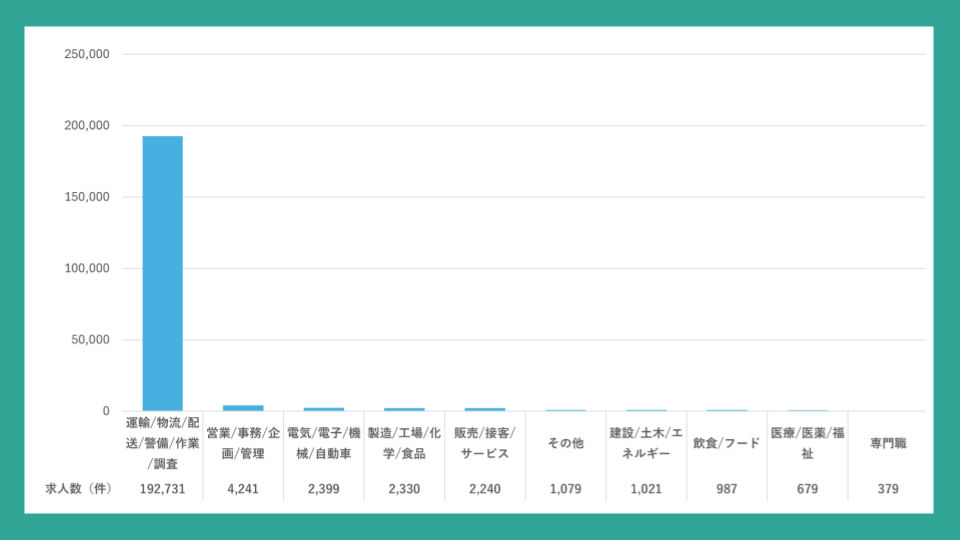Screen dimensions: 960x540
Task: Select the 379 value under 専門職
Action: (x=888, y=489)
